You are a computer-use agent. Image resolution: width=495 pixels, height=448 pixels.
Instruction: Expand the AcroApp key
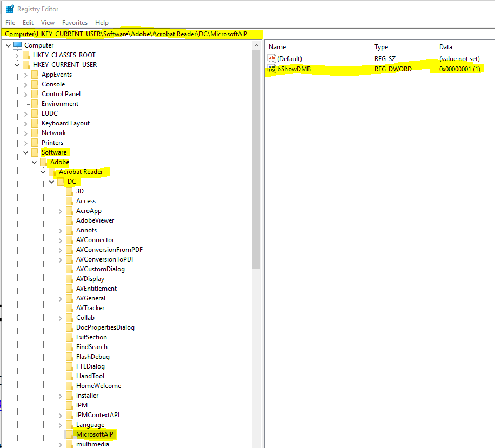(60, 211)
